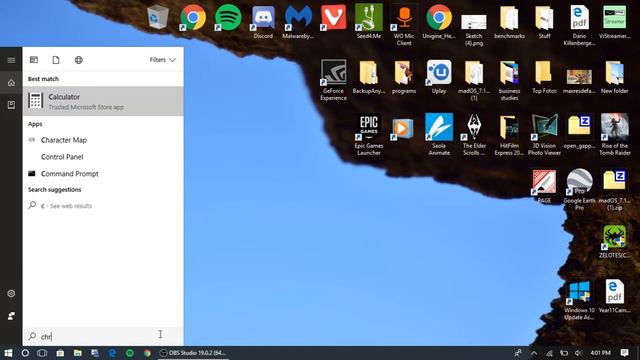Open the business studies folder
Viewport: 640px width, 360px height.
pos(509,80)
